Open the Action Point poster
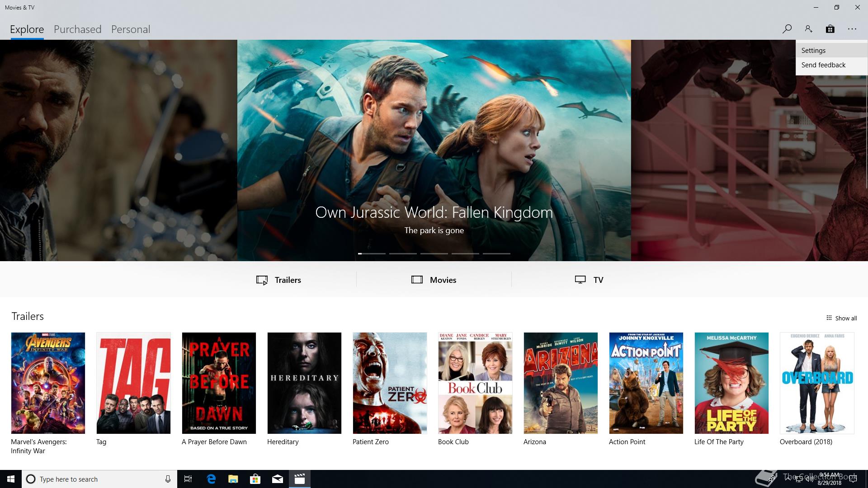 click(646, 383)
